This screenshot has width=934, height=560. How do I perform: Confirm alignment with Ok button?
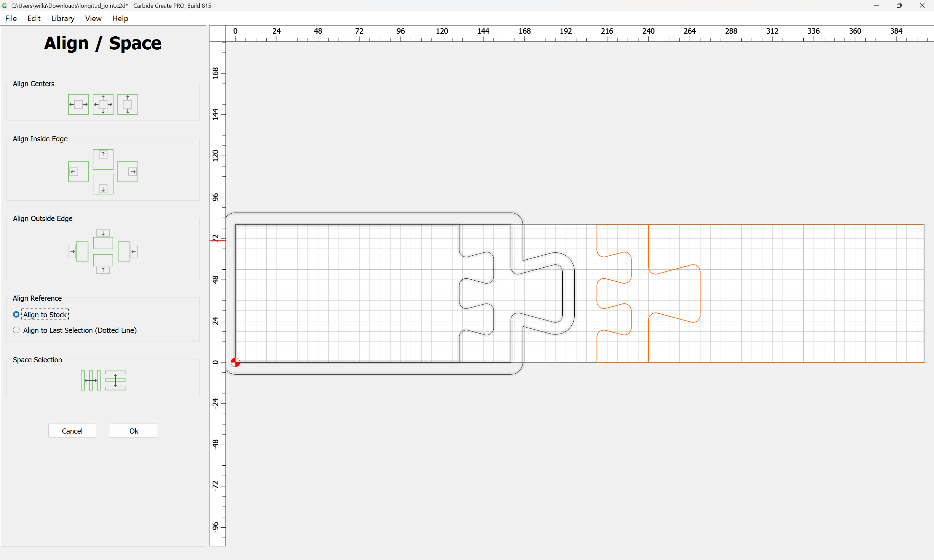134,431
